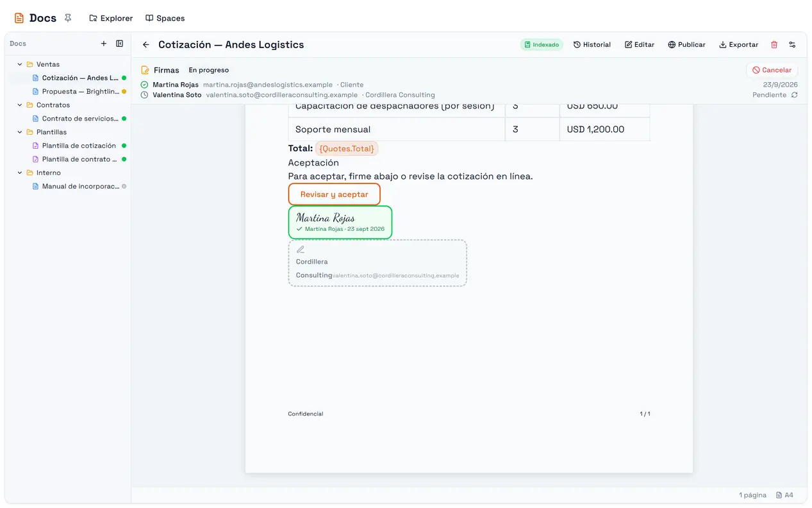
Task: Click the Pendiente status label
Action: coord(769,95)
